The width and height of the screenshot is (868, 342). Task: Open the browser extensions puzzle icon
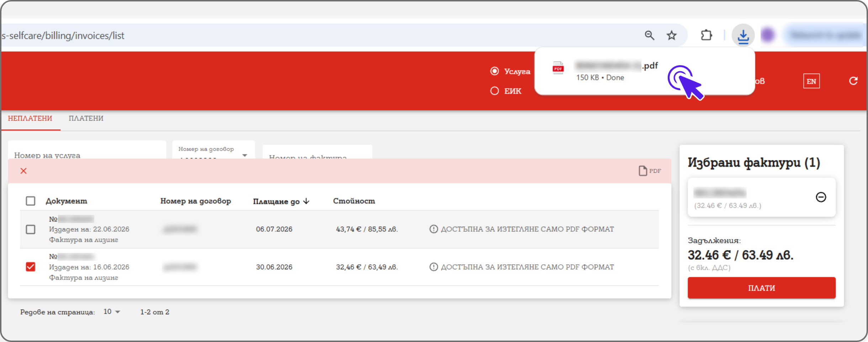[x=706, y=35]
